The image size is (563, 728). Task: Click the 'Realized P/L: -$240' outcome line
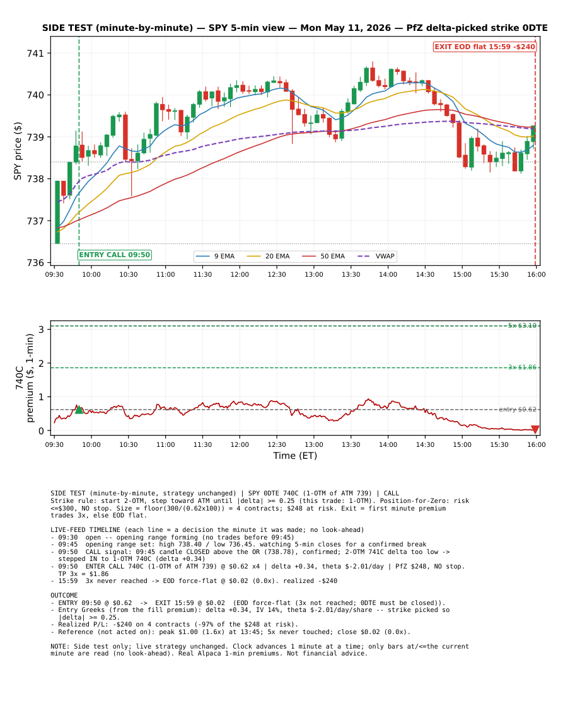[174, 625]
